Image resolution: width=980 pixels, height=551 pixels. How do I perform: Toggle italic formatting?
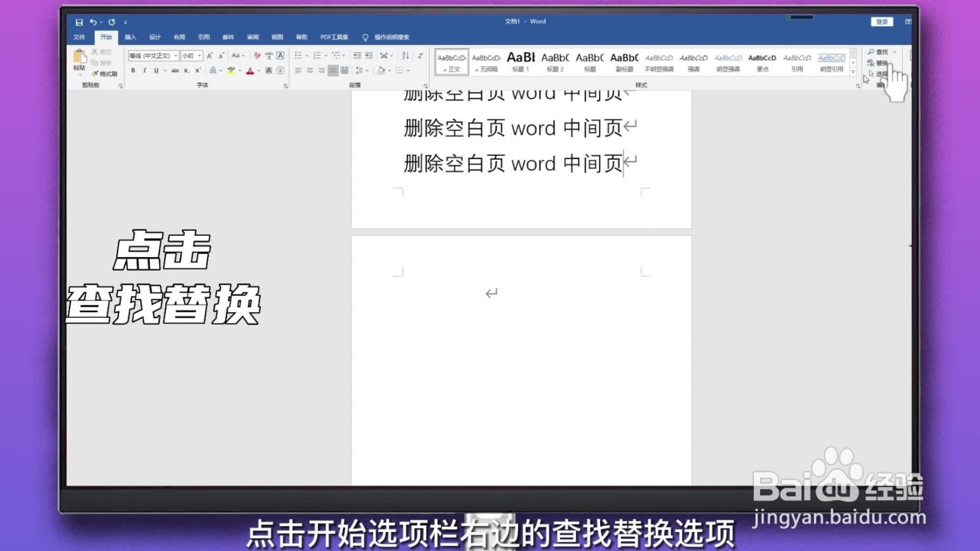tap(145, 71)
